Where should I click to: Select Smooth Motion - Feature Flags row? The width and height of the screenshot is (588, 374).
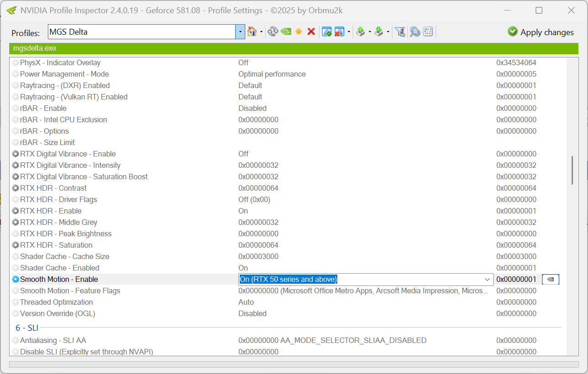tap(287, 291)
